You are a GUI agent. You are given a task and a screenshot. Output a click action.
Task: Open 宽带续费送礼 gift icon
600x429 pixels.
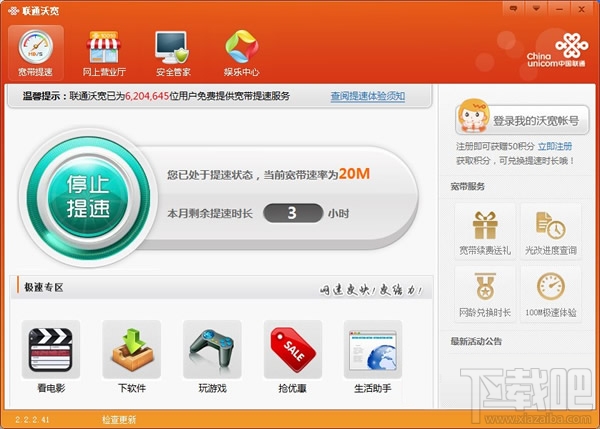[x=485, y=232]
